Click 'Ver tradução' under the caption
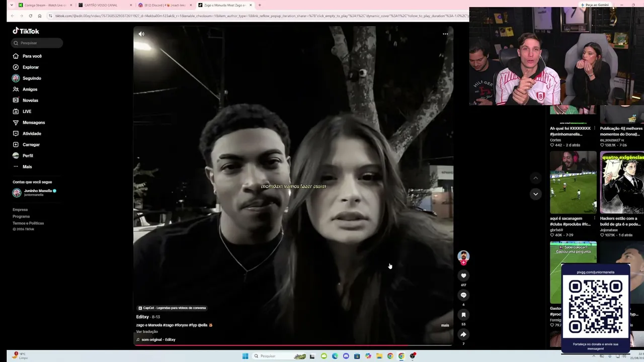644x362 pixels. tap(147, 332)
